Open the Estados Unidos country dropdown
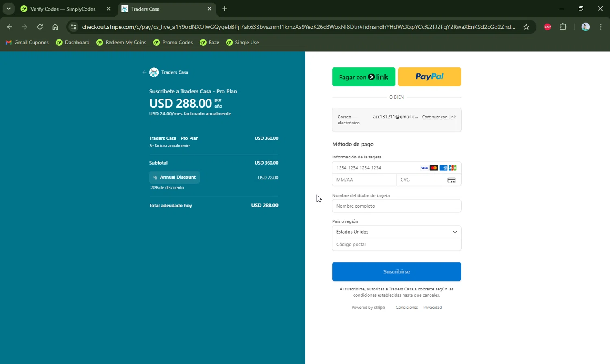610x364 pixels. (396, 232)
